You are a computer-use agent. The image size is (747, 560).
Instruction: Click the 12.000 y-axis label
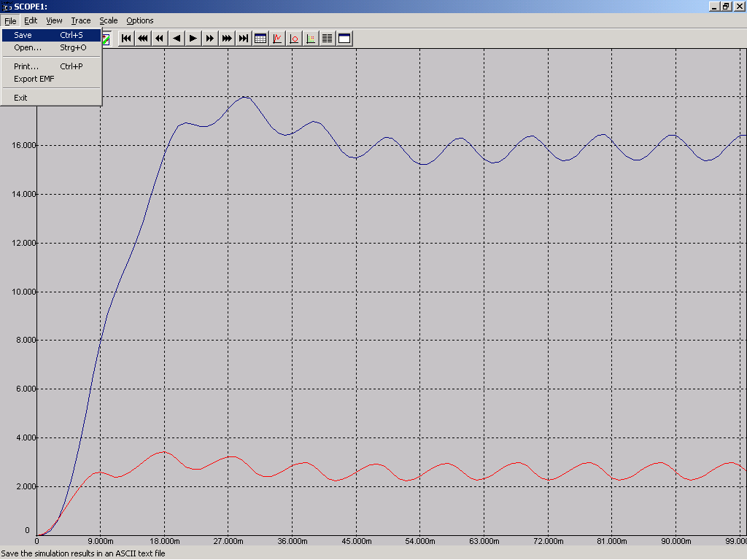pyautogui.click(x=24, y=243)
